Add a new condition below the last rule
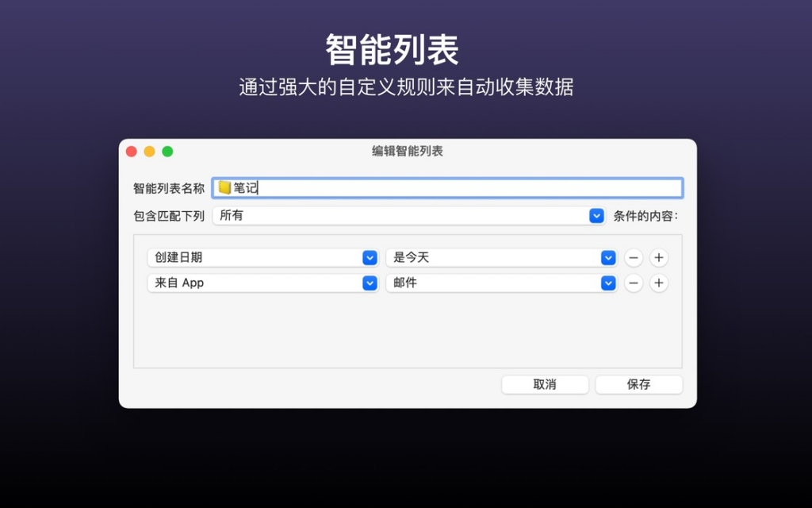 [659, 283]
